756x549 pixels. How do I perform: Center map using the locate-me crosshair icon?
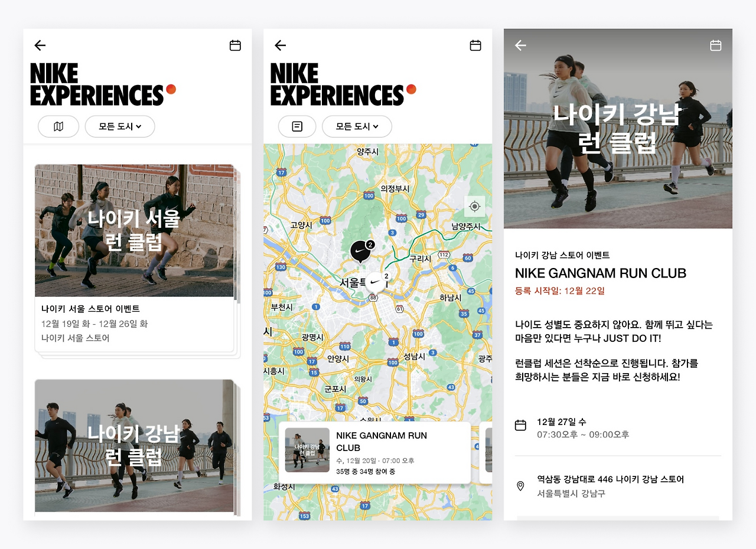click(x=474, y=207)
